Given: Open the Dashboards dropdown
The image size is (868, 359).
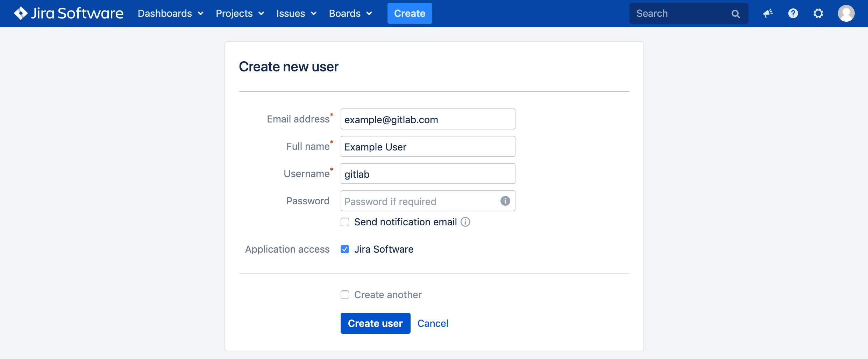Looking at the screenshot, I should click(x=170, y=13).
